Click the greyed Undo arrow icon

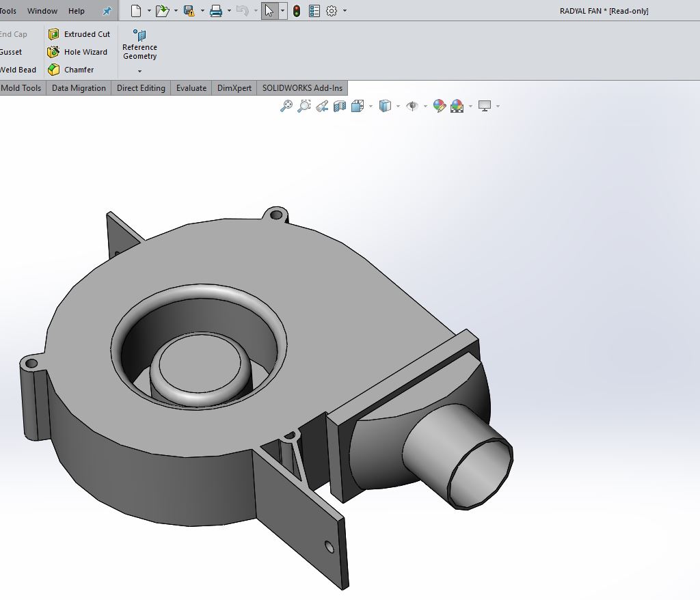pos(243,11)
